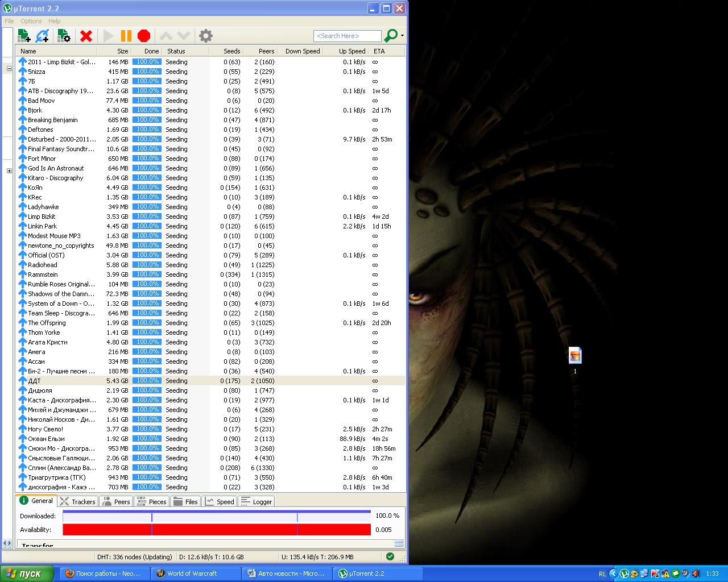
Task: Click the grey Start torrent arrow
Action: [108, 36]
